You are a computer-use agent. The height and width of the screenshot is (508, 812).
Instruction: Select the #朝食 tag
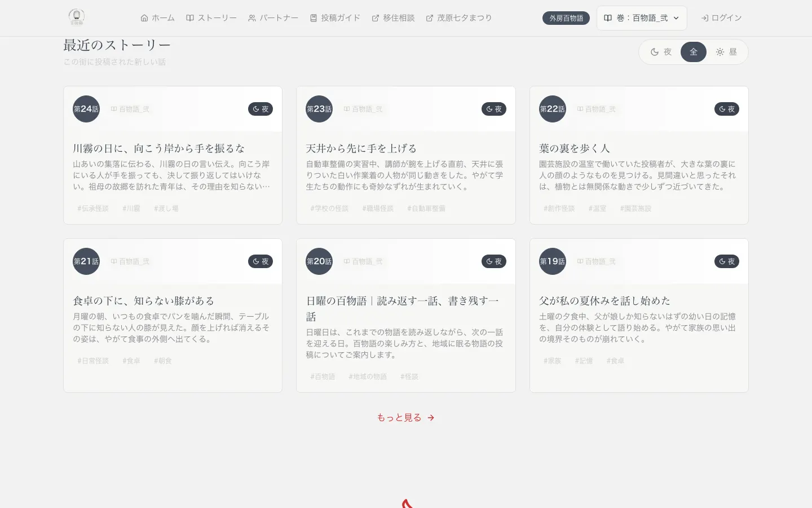163,361
